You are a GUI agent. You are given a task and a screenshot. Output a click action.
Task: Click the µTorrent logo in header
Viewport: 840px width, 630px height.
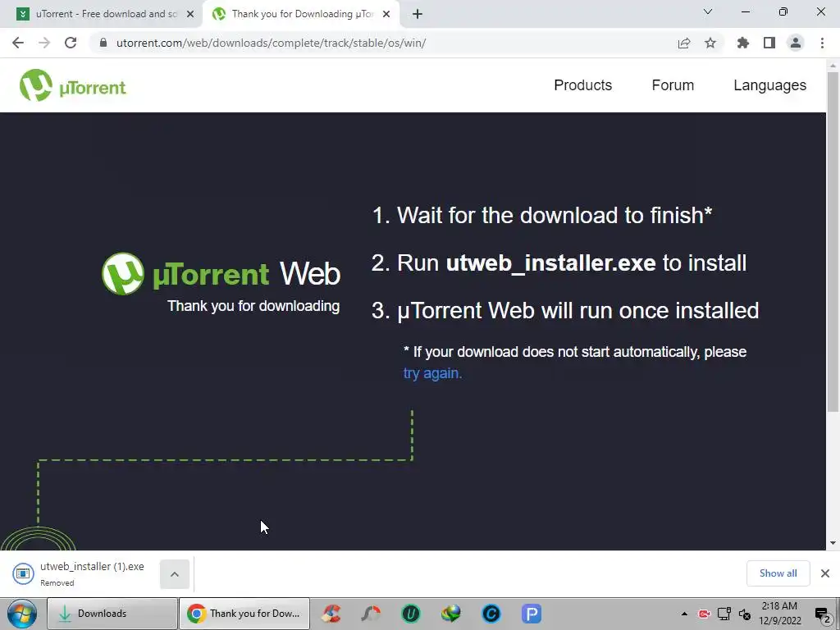click(73, 85)
